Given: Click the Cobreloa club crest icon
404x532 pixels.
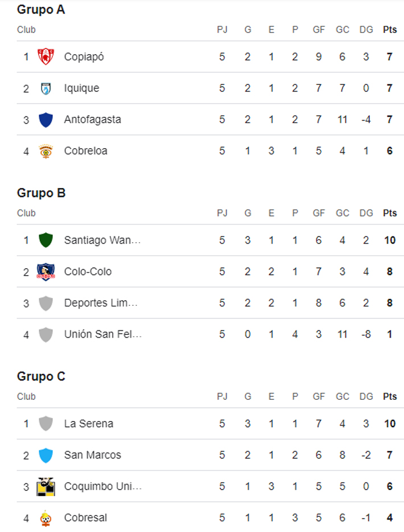Looking at the screenshot, I should point(46,151).
